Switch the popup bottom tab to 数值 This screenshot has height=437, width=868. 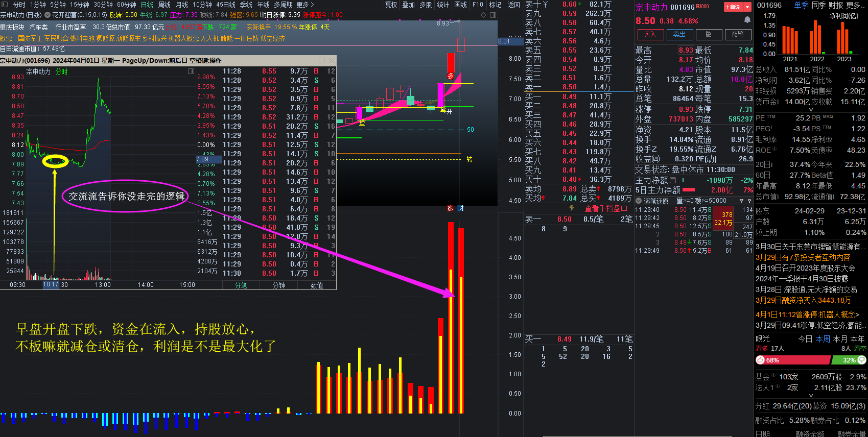317,285
